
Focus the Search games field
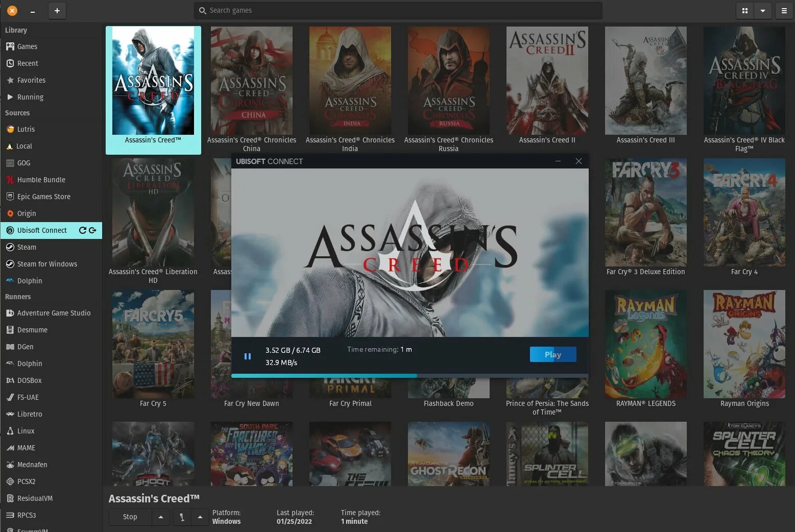pos(398,11)
